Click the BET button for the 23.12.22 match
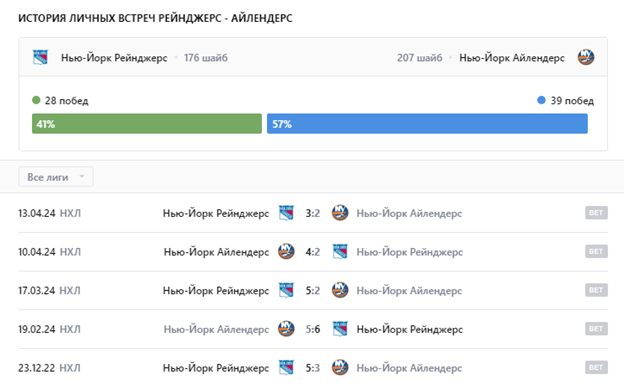 coord(596,367)
